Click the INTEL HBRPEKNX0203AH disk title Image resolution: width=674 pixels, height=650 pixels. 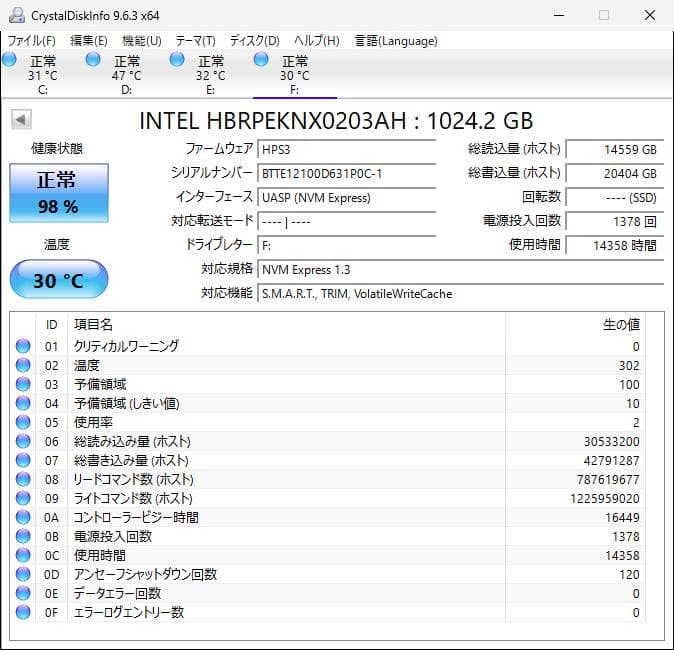pos(336,121)
